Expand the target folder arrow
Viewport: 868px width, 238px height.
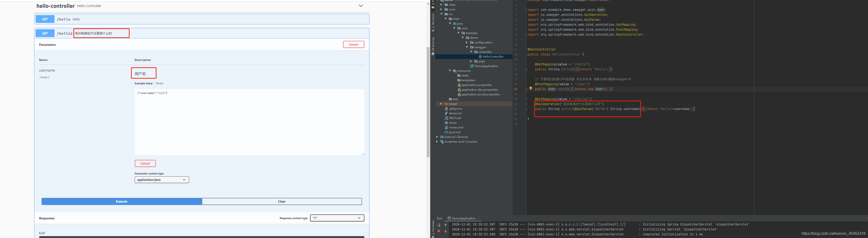(x=441, y=104)
